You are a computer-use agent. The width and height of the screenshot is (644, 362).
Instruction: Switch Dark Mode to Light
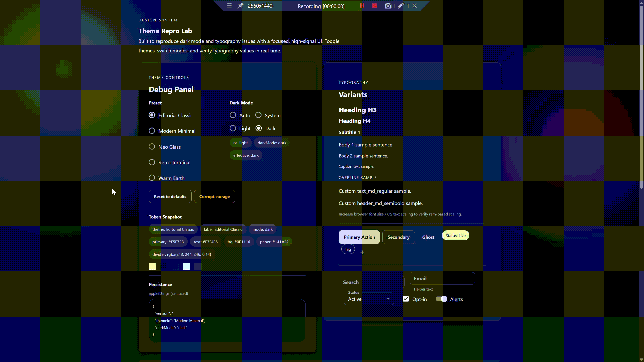point(233,128)
